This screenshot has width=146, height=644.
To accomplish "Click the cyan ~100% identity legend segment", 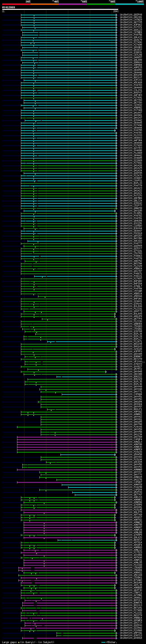I will tap(130, 4).
